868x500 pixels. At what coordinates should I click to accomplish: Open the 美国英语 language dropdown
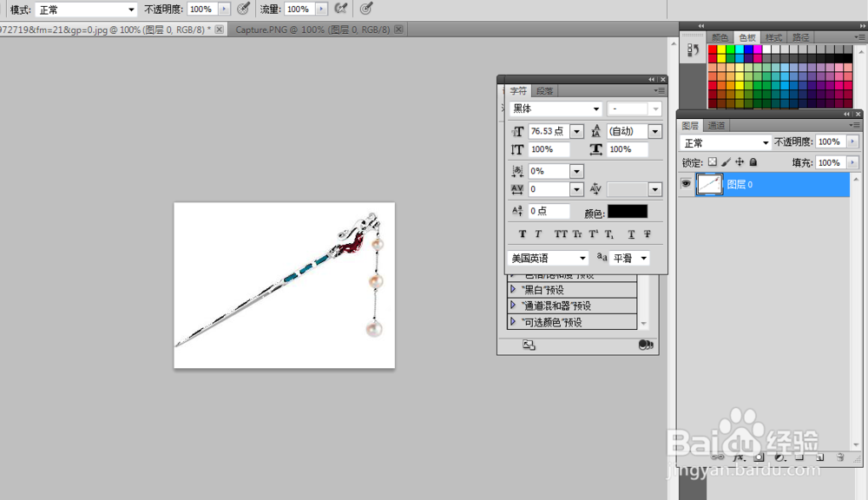tap(548, 258)
